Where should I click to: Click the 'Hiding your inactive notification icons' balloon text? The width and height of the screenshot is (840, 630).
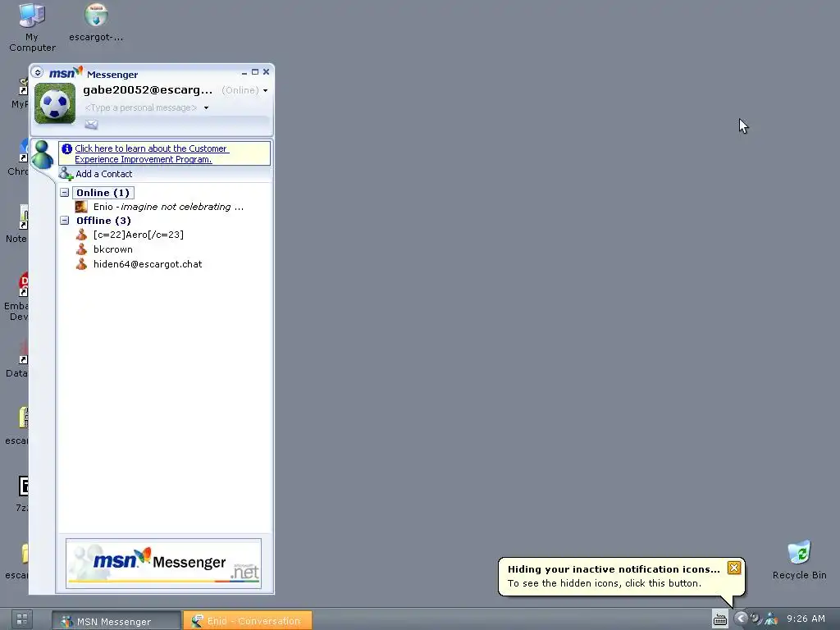tap(614, 569)
